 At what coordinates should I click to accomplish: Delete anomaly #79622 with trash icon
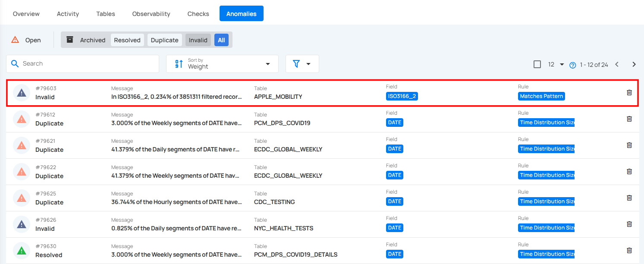point(629,171)
